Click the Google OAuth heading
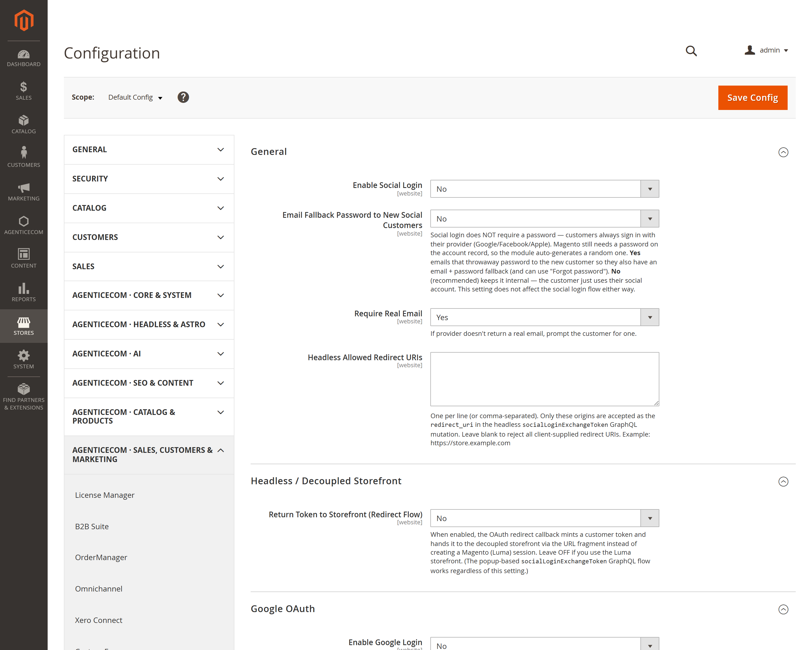 click(x=283, y=609)
